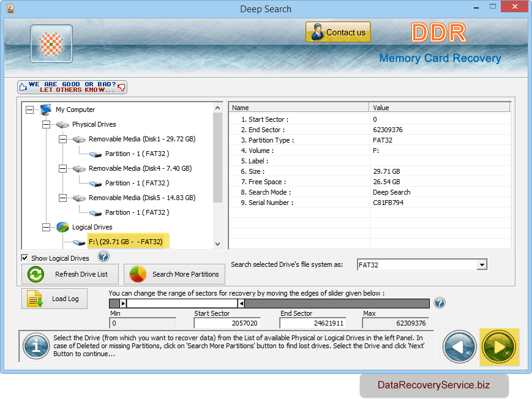The image size is (532, 399).
Task: Select the '1. Start Sector :' row
Action: click(x=370, y=119)
